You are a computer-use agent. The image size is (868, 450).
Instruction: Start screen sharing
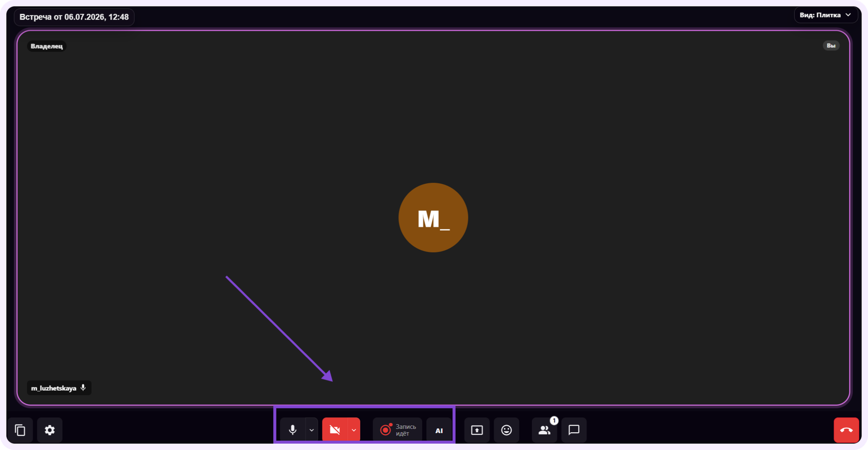coord(477,430)
